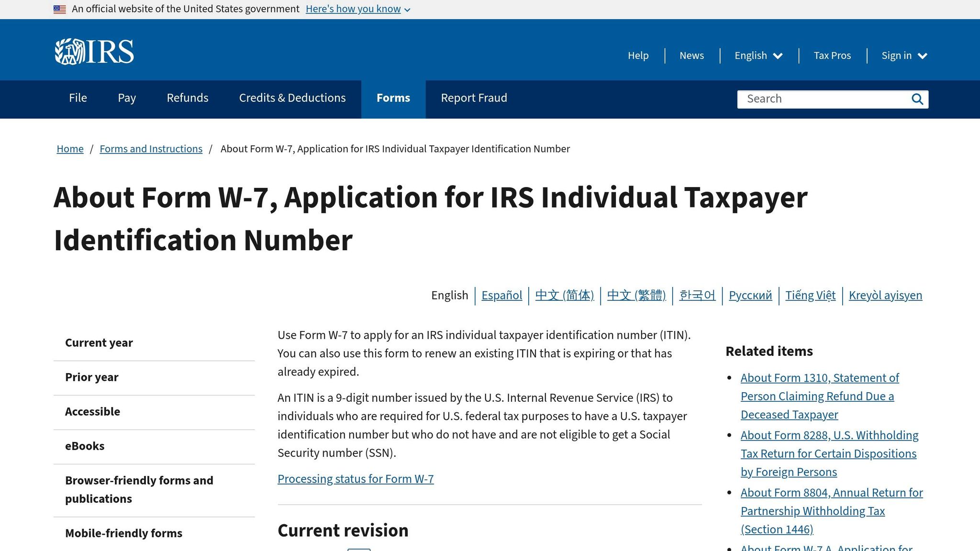Switch page to 中文 (繁體)

636,295
